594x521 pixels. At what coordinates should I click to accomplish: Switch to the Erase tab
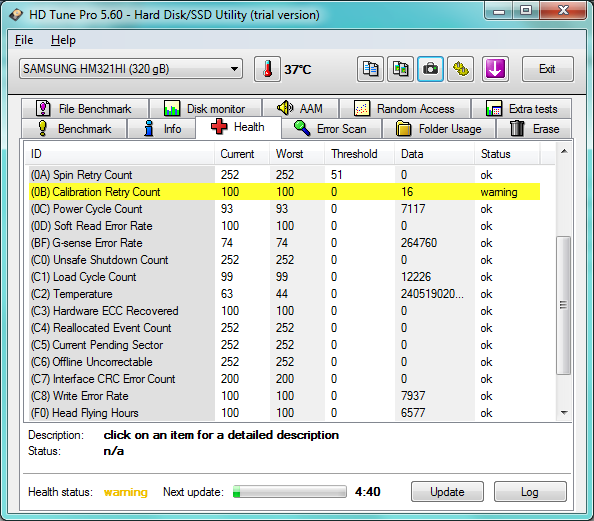(534, 128)
